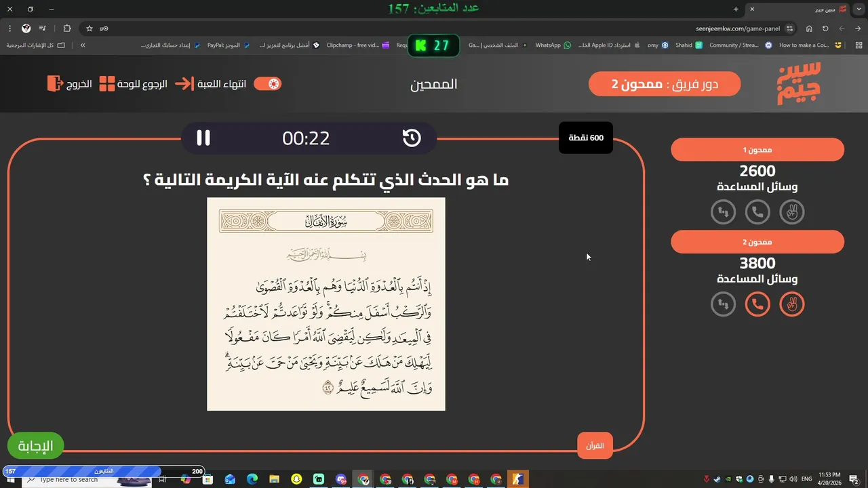Open the notification center icon
The width and height of the screenshot is (868, 488).
[855, 479]
